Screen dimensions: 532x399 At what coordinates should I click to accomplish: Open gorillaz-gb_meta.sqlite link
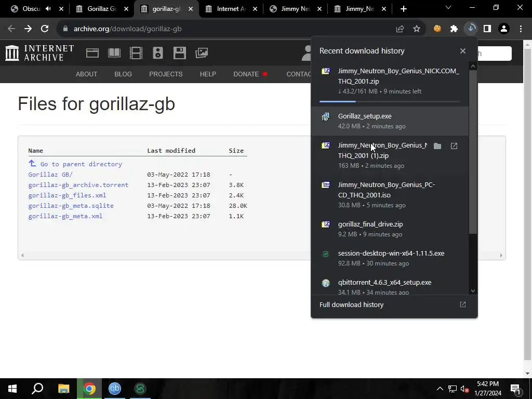coord(71,206)
